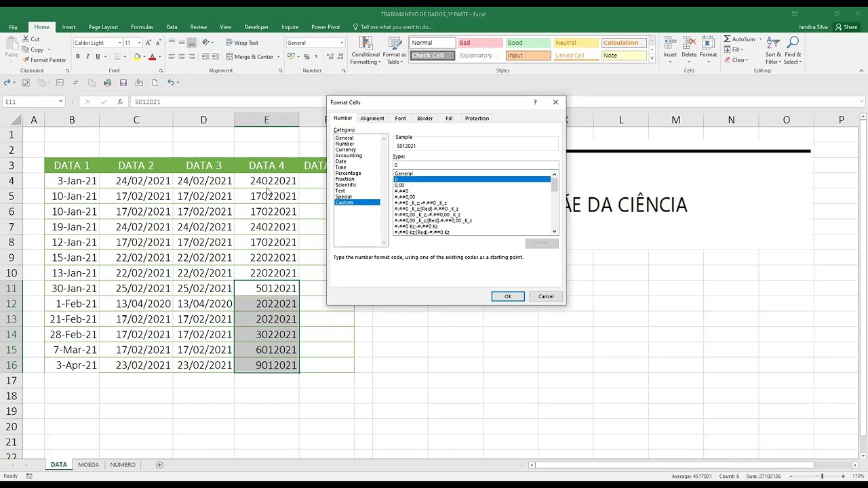This screenshot has width=868, height=488.
Task: Click the New Sheet plus icon
Action: (159, 465)
